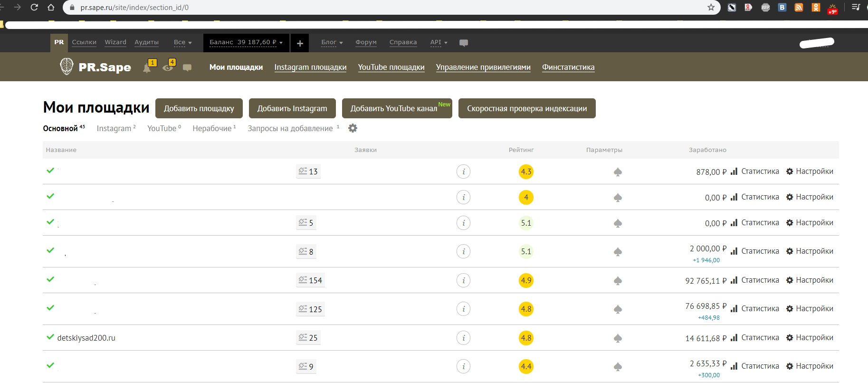Go to the browser home page
Image resolution: width=868 pixels, height=391 pixels.
[51, 7]
